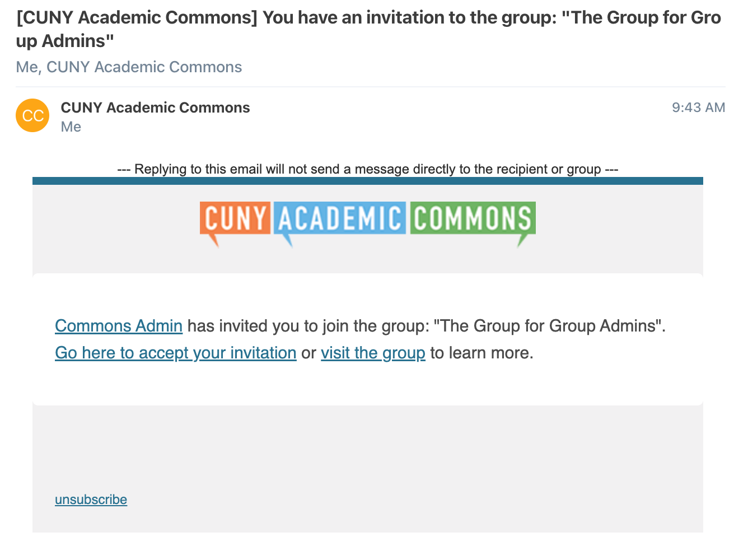Click the unsubscribe link in the footer
Image resolution: width=748 pixels, height=560 pixels.
click(91, 500)
